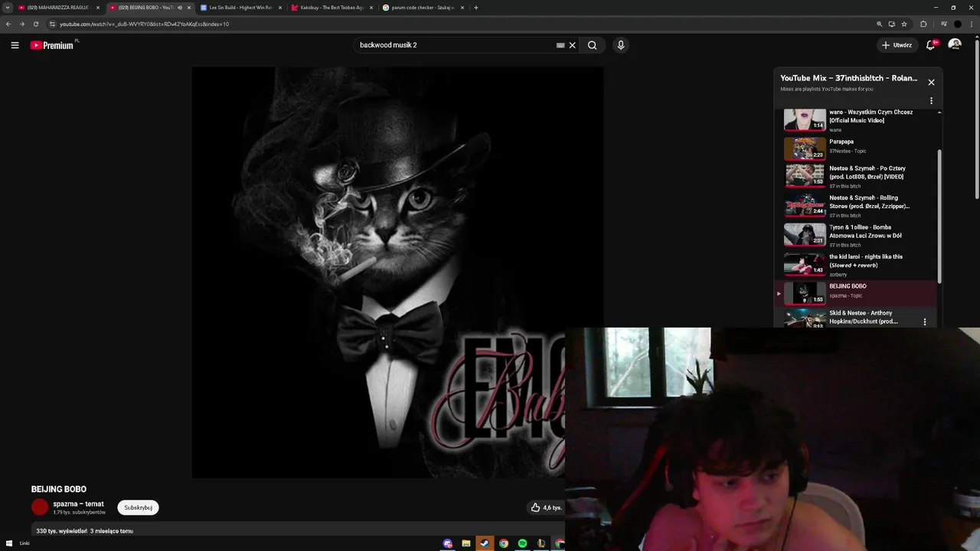Run the search with the magnifier button

(592, 45)
